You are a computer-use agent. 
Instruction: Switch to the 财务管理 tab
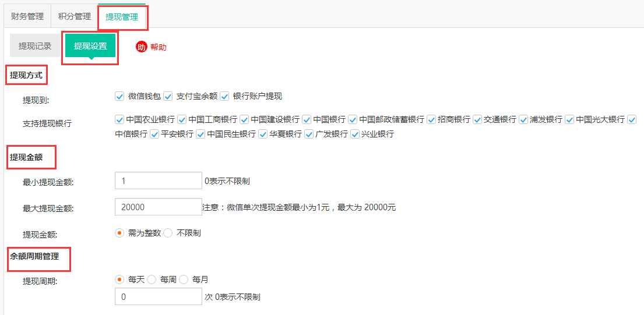coord(27,16)
